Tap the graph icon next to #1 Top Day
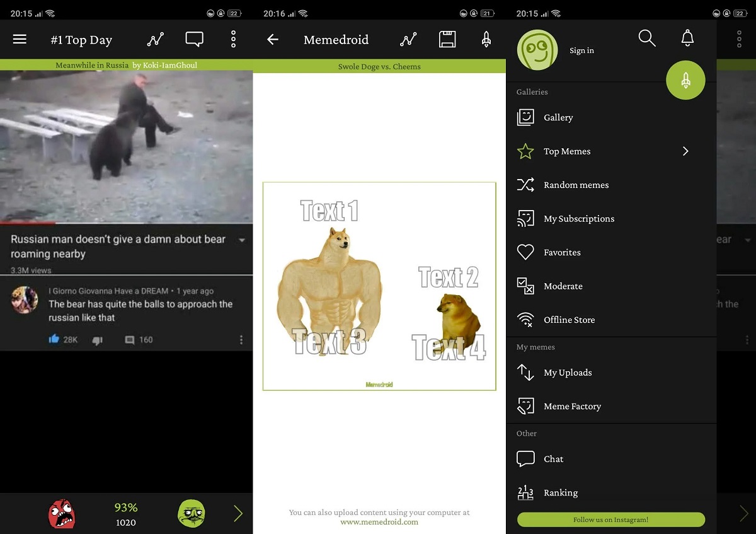The height and width of the screenshot is (534, 756). coord(155,39)
